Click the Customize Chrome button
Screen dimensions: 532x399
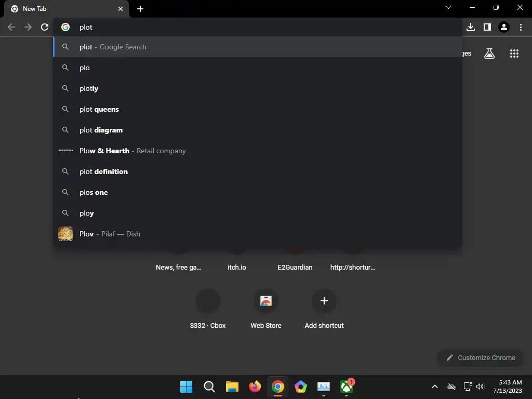[481, 357]
